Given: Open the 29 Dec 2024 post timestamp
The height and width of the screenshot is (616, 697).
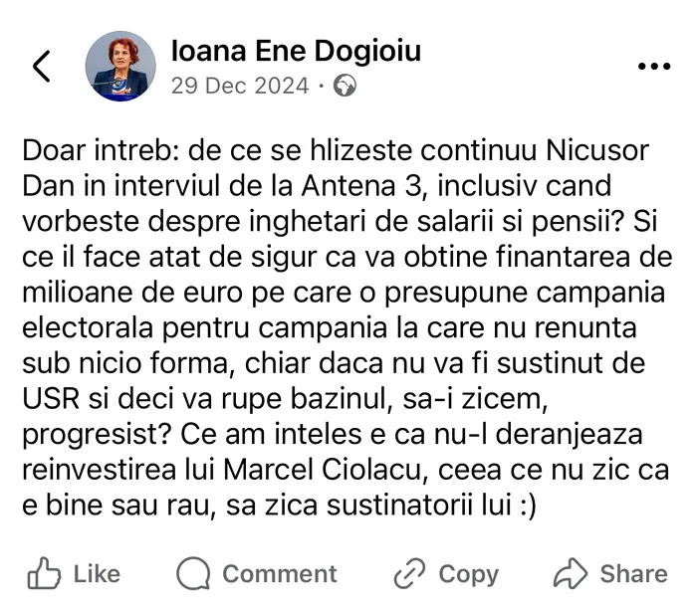Looking at the screenshot, I should point(240,86).
